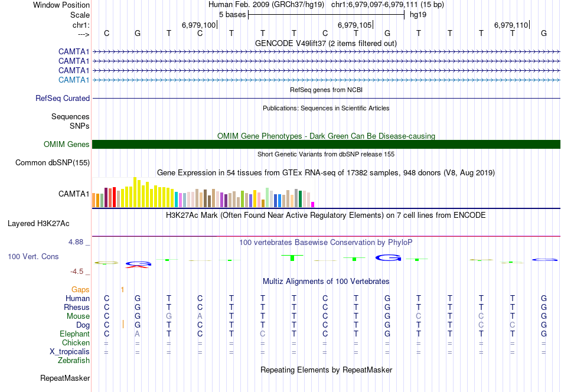
Task: Click the -4.5 PhyloP lower scale value
Action: tap(77, 272)
